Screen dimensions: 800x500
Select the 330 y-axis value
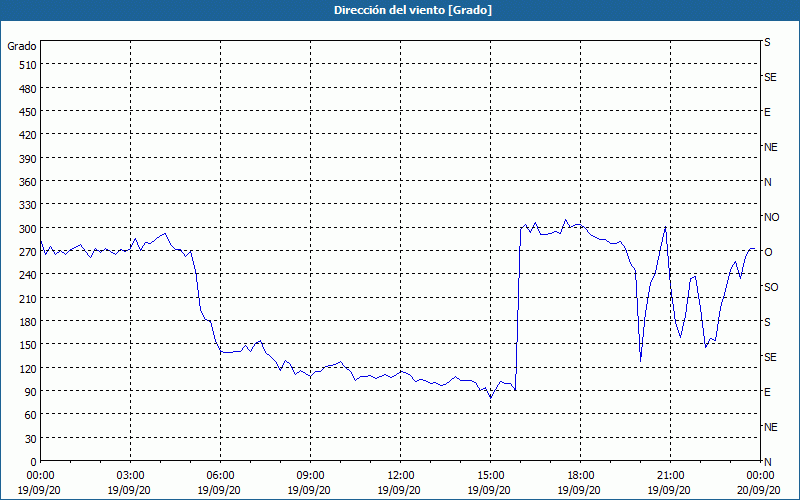tap(28, 205)
